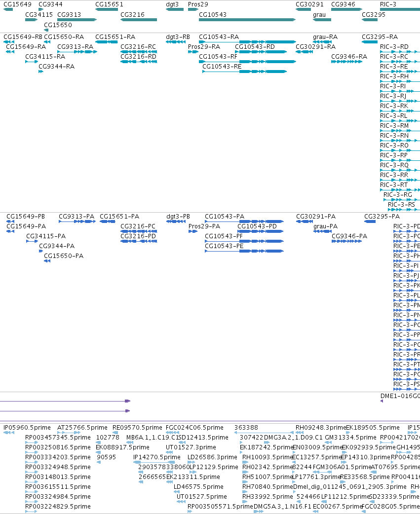Select the Pros29 gene label
The width and height of the screenshot is (420, 514).
[x=198, y=4]
